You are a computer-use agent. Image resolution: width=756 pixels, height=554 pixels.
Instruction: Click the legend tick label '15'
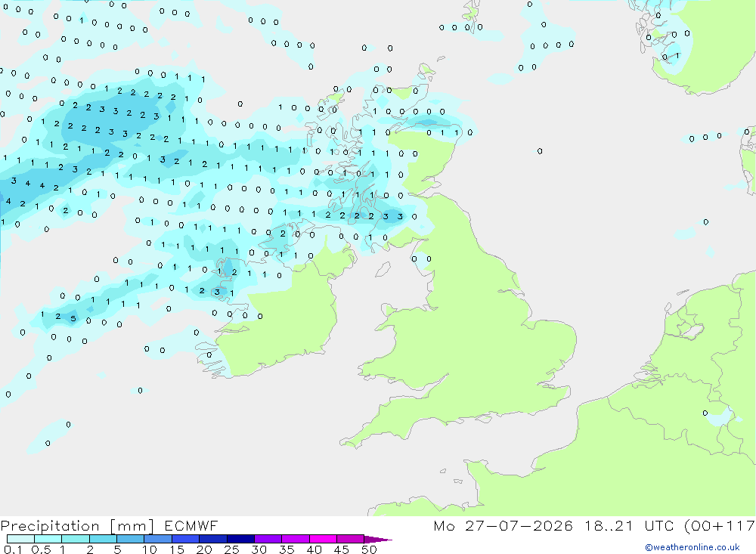176,549
